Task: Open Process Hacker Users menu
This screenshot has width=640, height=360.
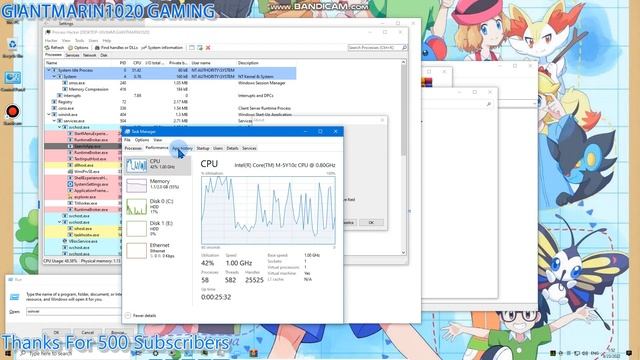Action: pos(93,41)
